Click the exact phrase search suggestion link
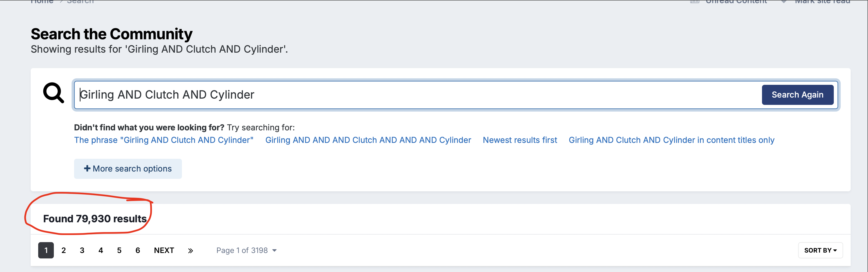Image resolution: width=868 pixels, height=272 pixels. point(164,140)
